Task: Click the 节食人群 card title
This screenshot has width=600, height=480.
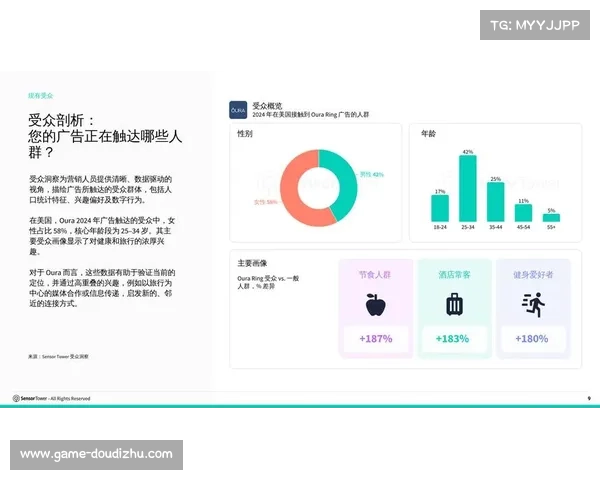Action: pyautogui.click(x=375, y=275)
